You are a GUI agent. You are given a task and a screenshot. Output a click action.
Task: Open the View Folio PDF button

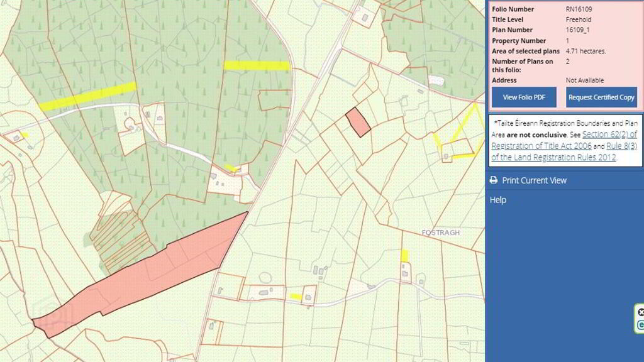[x=524, y=97]
